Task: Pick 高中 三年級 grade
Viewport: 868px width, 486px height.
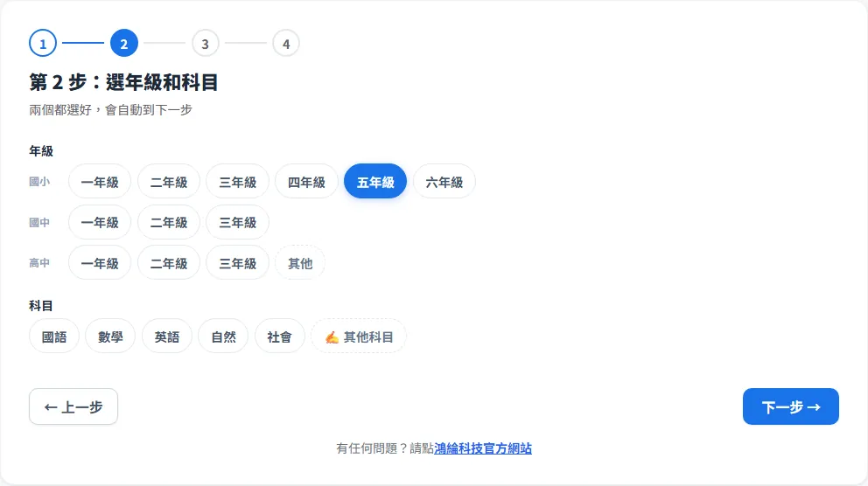Action: tap(237, 262)
